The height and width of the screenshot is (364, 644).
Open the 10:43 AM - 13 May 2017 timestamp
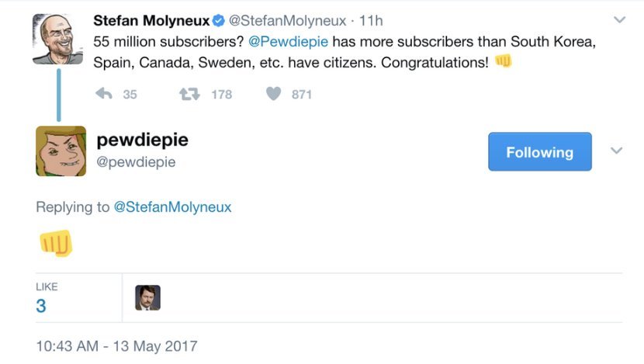[116, 345]
